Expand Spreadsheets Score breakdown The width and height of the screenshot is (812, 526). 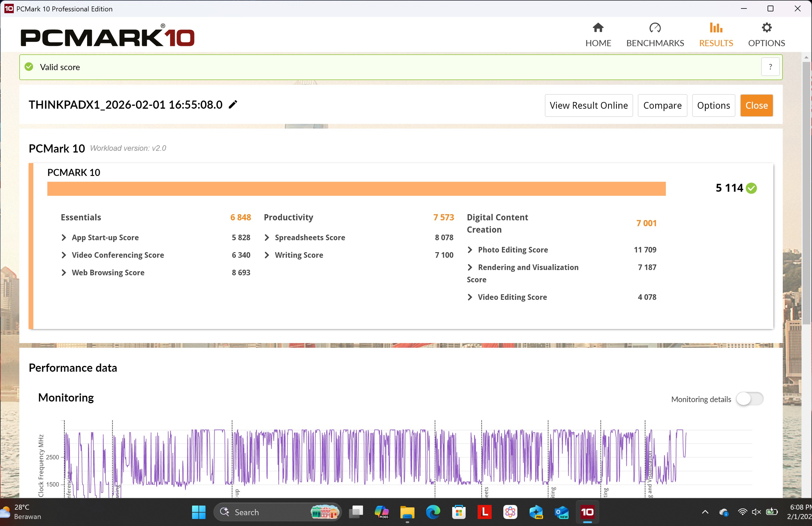pyautogui.click(x=267, y=237)
